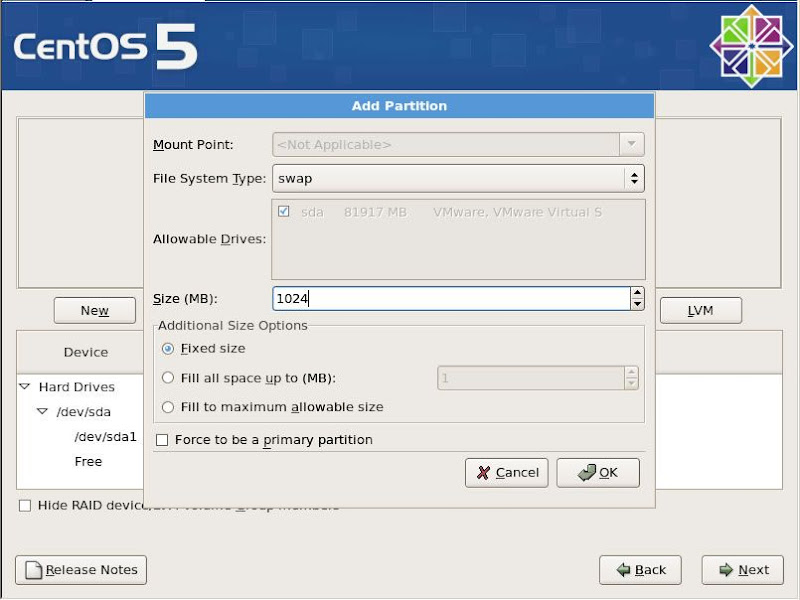Confirm the partition with the OK button

click(x=598, y=473)
